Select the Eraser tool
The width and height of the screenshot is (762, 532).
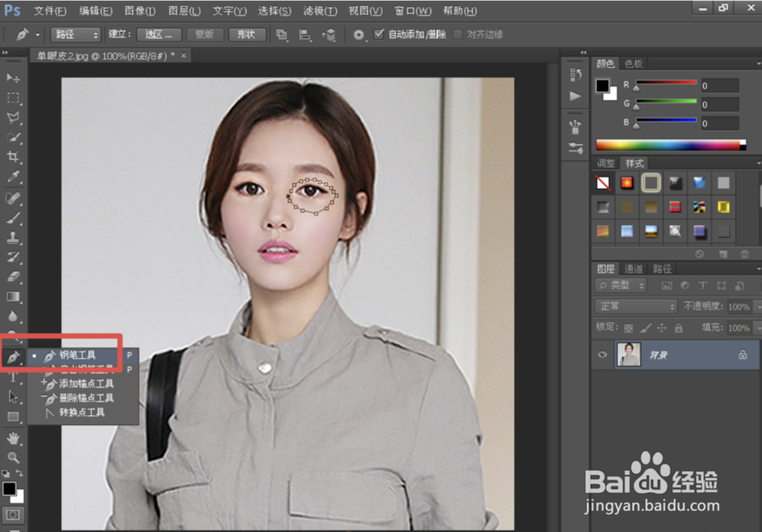pyautogui.click(x=13, y=277)
